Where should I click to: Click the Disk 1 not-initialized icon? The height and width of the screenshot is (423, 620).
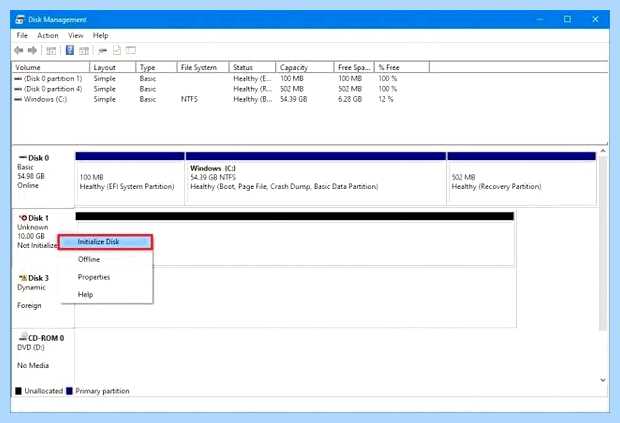pos(23,218)
